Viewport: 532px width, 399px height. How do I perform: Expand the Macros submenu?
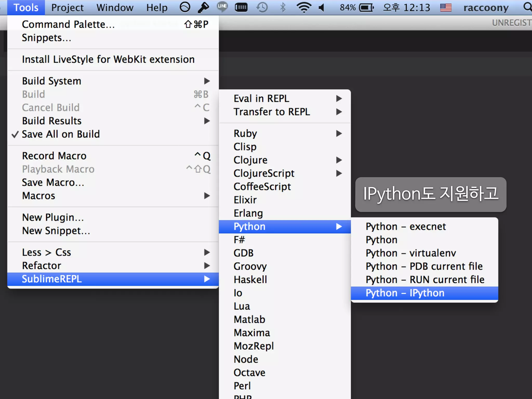pos(113,196)
